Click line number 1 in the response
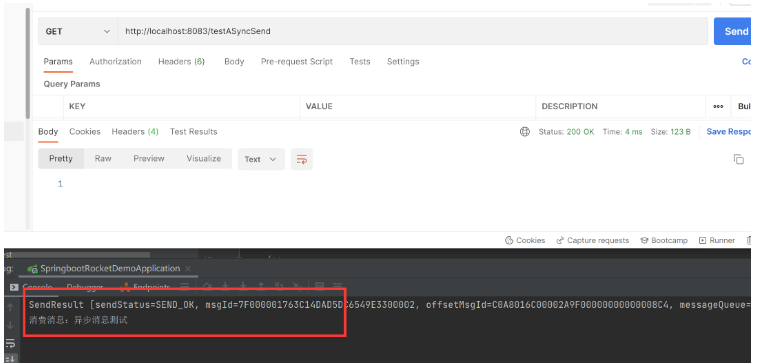 tap(60, 184)
